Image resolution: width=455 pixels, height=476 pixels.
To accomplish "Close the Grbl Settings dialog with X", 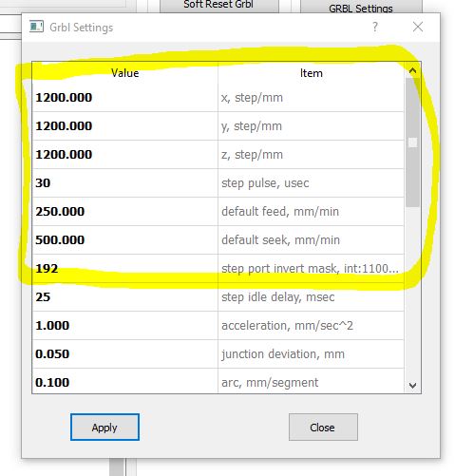I will pos(418,27).
